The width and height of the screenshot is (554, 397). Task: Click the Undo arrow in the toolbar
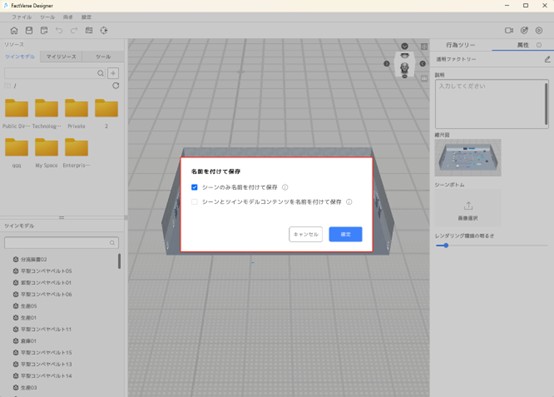click(x=59, y=30)
